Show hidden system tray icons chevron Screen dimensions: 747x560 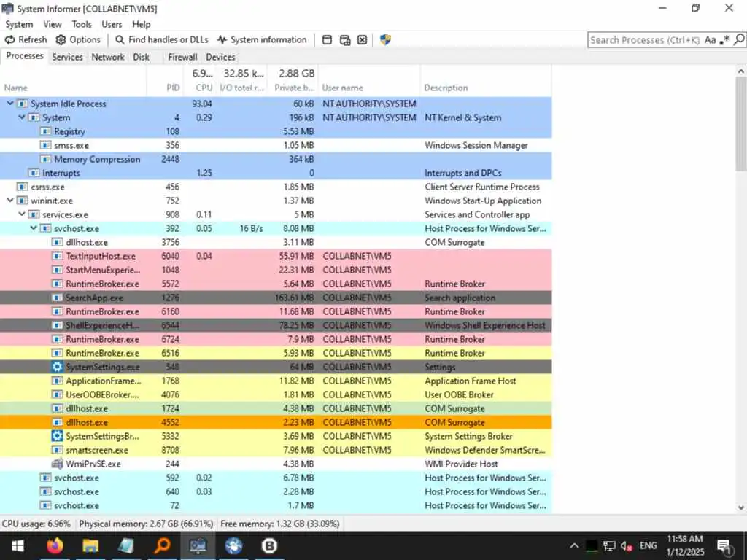click(574, 545)
